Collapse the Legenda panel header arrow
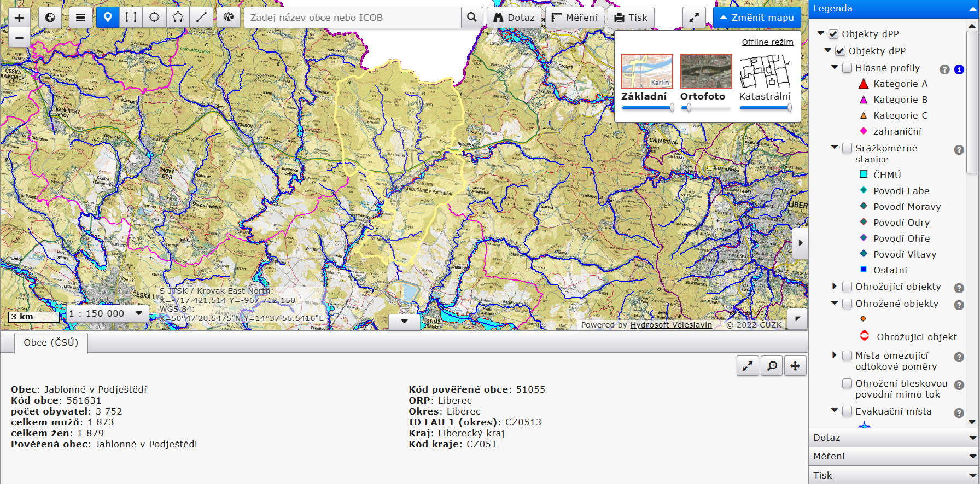 click(x=972, y=9)
